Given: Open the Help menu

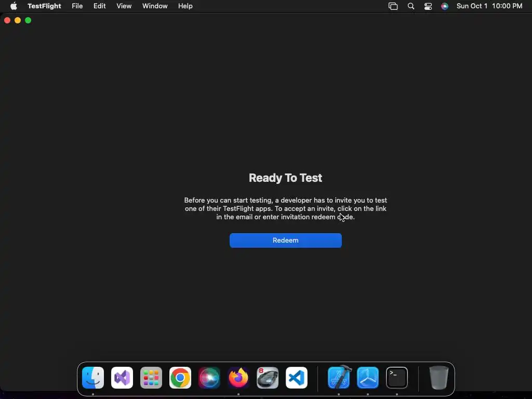Looking at the screenshot, I should (185, 6).
